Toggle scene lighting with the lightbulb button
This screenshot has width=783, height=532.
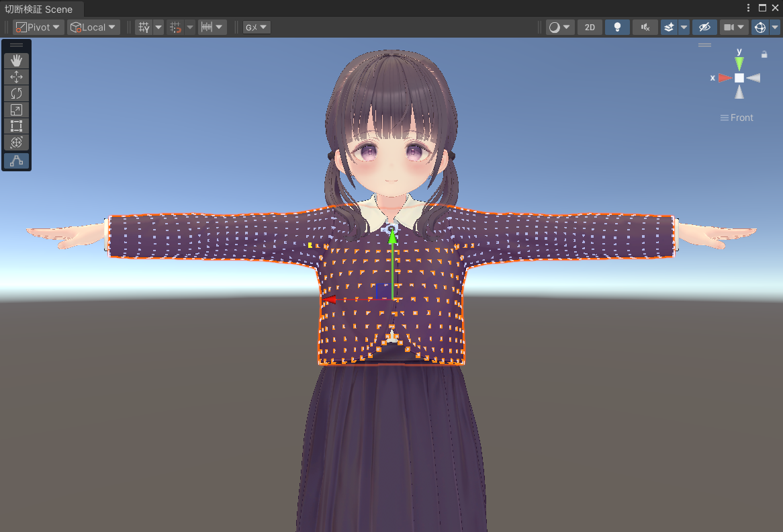(x=617, y=27)
